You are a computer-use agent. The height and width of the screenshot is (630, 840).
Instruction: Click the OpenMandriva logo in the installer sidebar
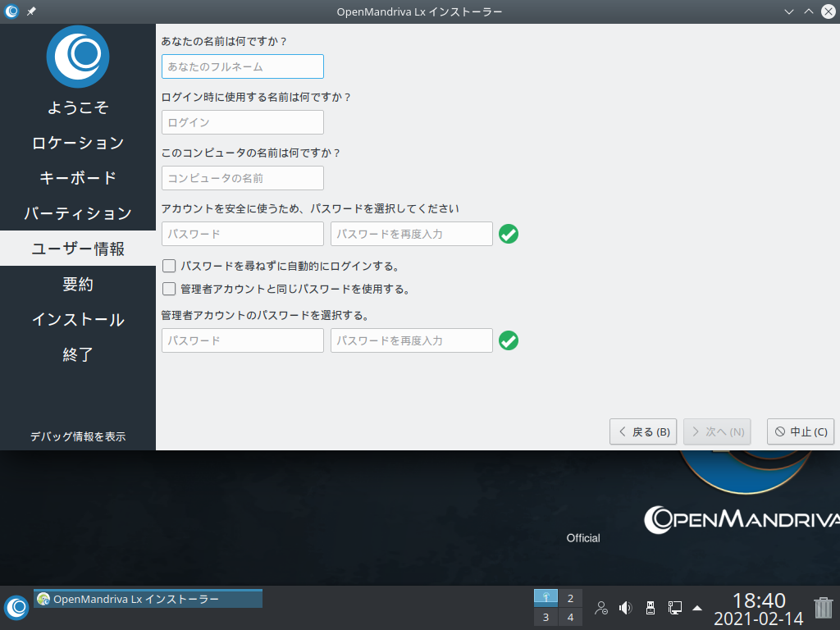point(78,57)
